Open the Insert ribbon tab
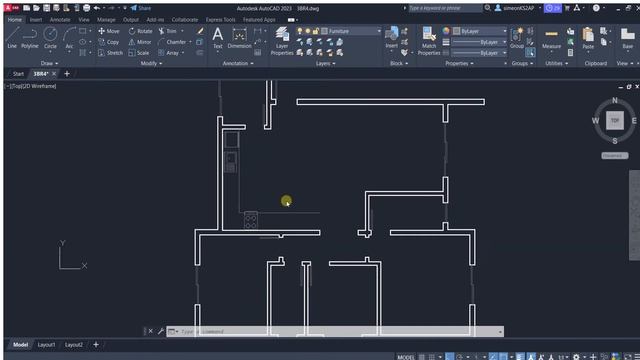Viewport: 640px width, 360px height. [x=36, y=20]
